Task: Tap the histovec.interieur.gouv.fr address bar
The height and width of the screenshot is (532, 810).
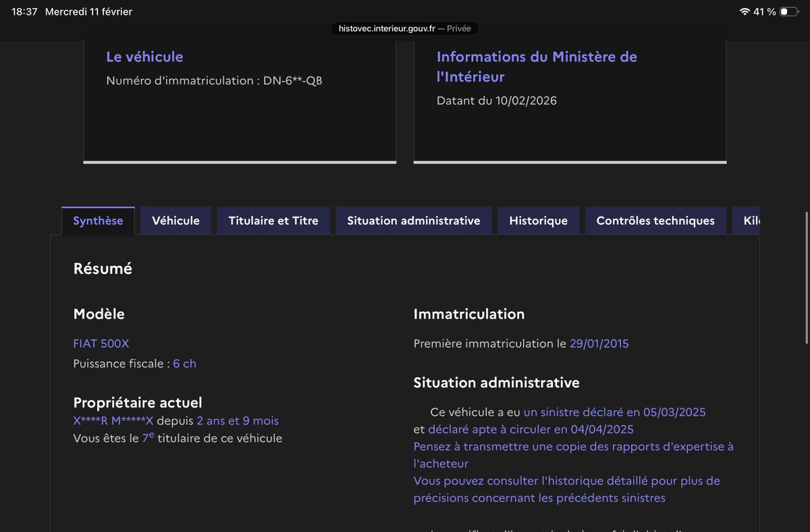Action: pos(404,28)
